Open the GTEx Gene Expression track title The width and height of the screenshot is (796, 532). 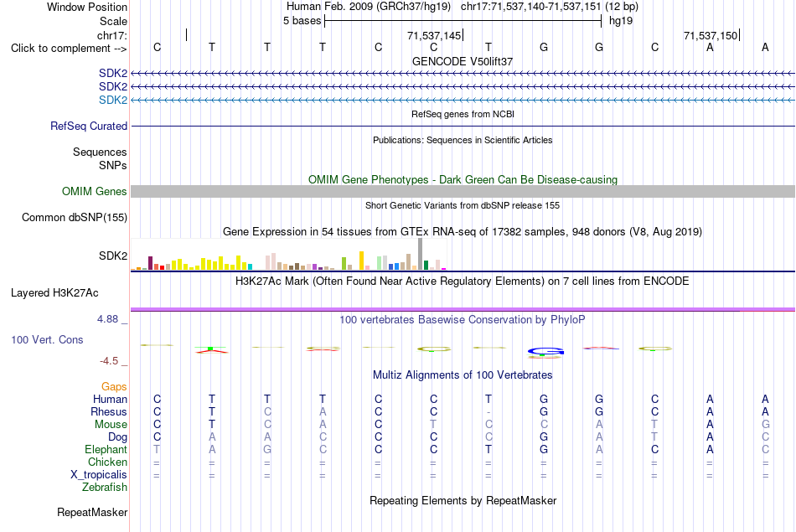(463, 232)
